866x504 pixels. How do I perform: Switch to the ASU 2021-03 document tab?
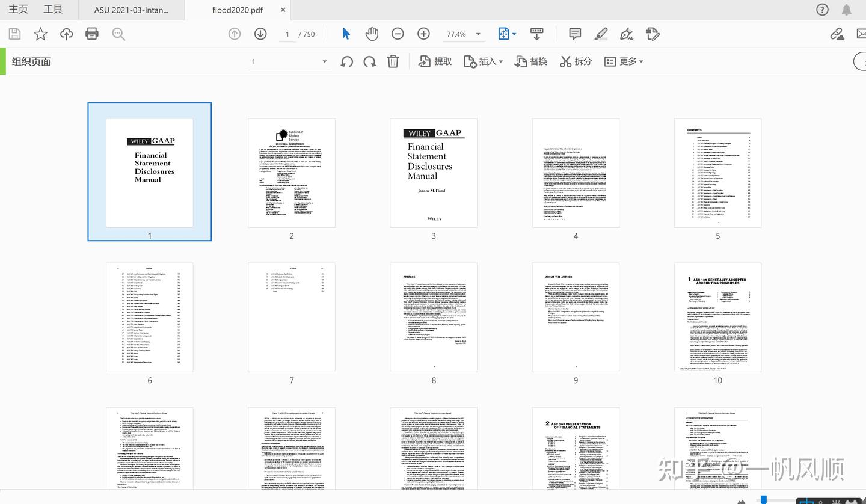(x=132, y=10)
